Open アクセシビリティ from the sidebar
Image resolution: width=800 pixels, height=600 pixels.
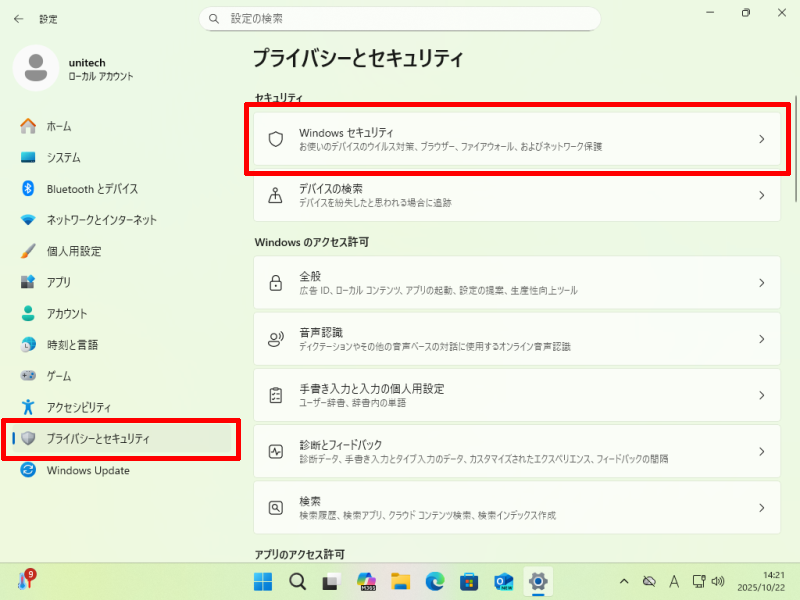[x=79, y=407]
